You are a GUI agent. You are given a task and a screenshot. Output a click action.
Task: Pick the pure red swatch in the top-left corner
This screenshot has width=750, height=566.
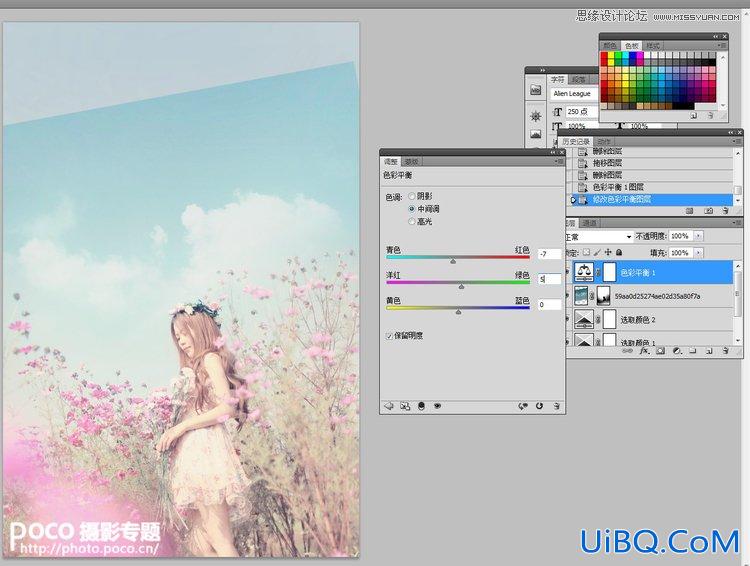pyautogui.click(x=604, y=55)
